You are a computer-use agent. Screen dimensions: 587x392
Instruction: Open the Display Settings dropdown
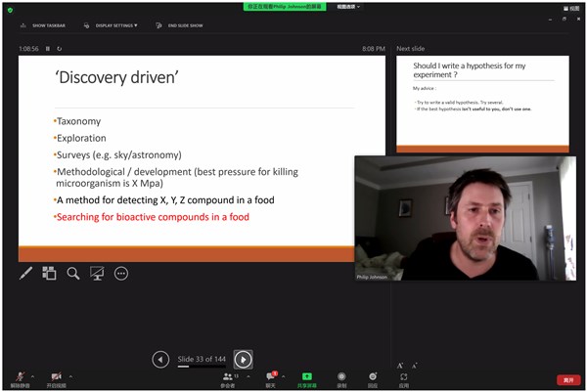coord(110,25)
